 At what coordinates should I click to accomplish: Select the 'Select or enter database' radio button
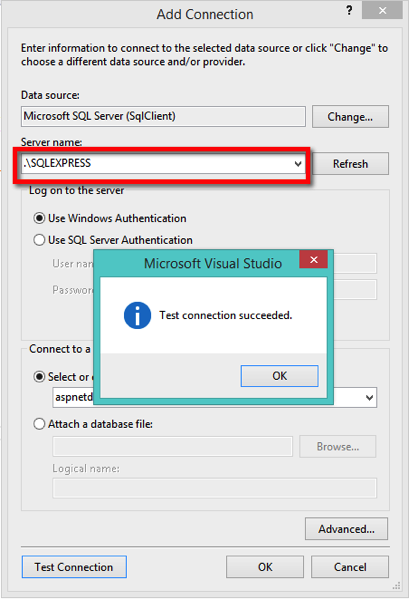39,377
